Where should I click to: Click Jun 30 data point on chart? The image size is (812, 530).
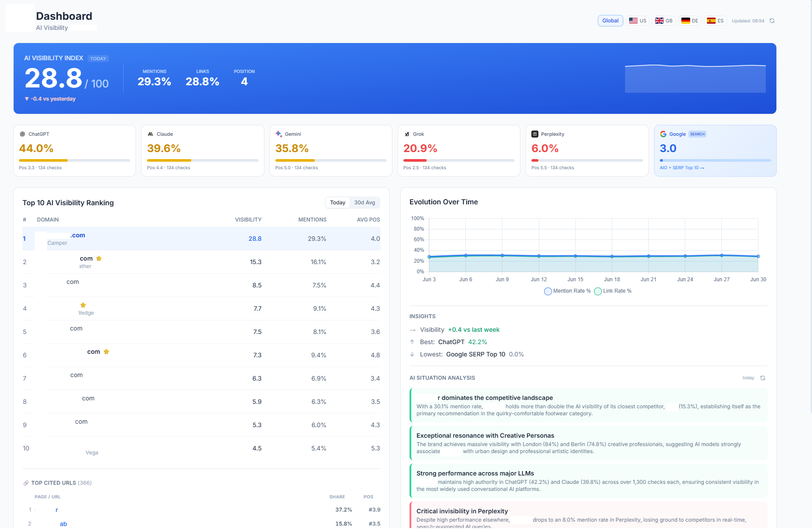click(x=758, y=256)
